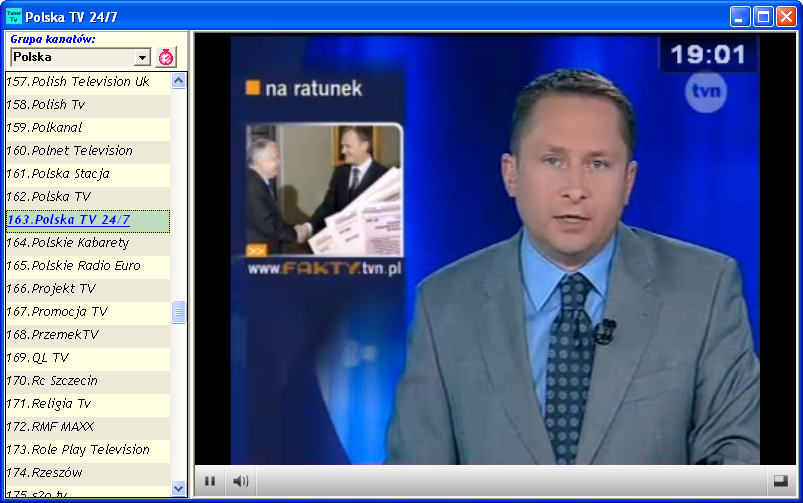The image size is (803, 503).
Task: Select channel 167.Promocja TV
Action: click(88, 312)
